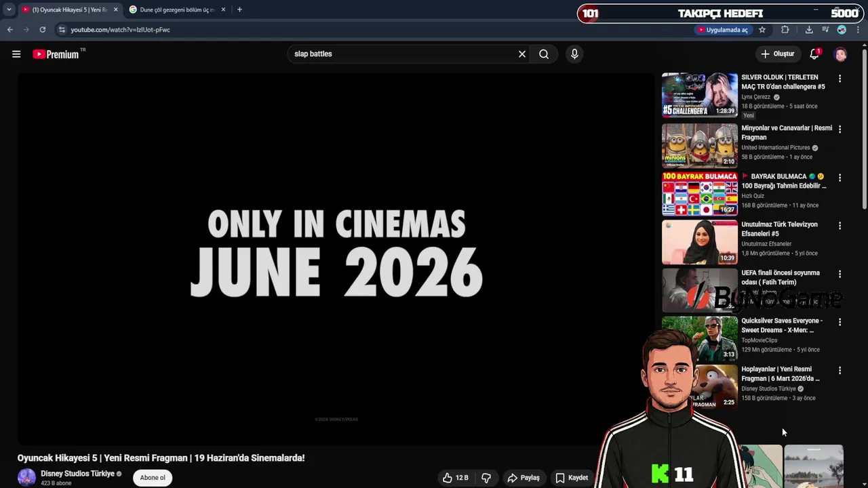Open the notifications bell

click(x=814, y=54)
